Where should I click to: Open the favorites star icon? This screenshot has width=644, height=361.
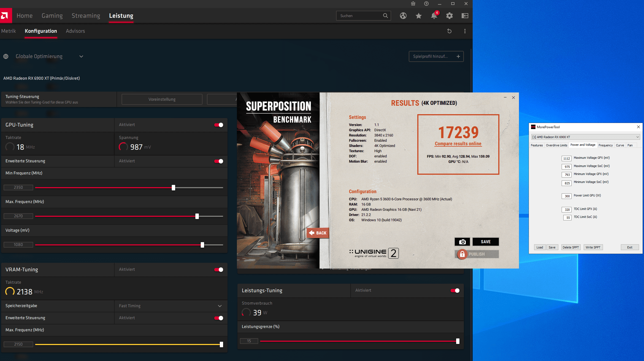[419, 16]
